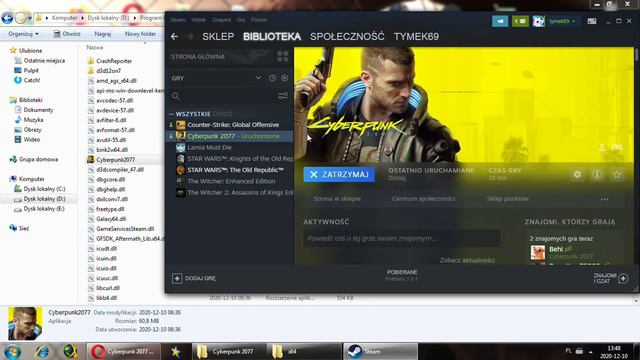Click Behi friend avatar
The height and width of the screenshot is (360, 640).
tap(538, 252)
